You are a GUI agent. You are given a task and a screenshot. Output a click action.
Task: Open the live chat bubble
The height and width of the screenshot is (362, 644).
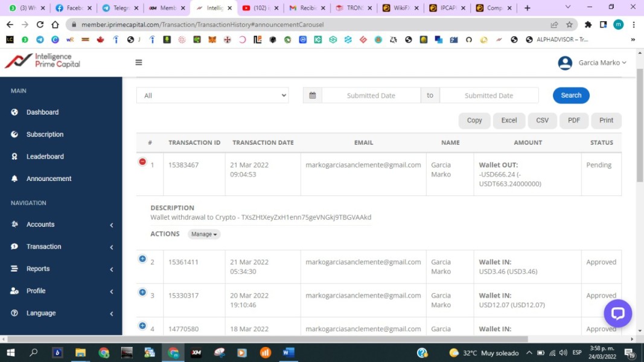[x=617, y=313]
